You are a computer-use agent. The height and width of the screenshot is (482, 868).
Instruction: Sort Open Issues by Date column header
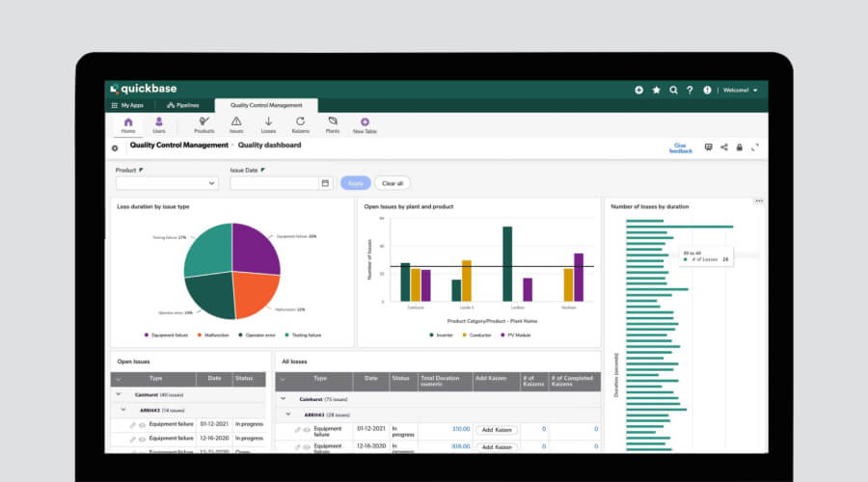[214, 379]
